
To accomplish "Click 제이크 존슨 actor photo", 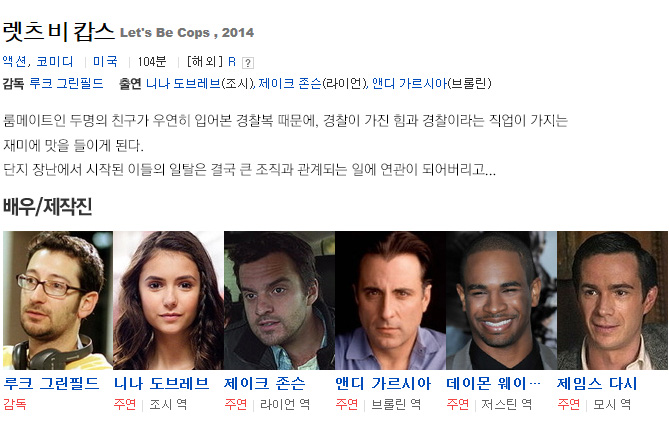I will point(279,300).
